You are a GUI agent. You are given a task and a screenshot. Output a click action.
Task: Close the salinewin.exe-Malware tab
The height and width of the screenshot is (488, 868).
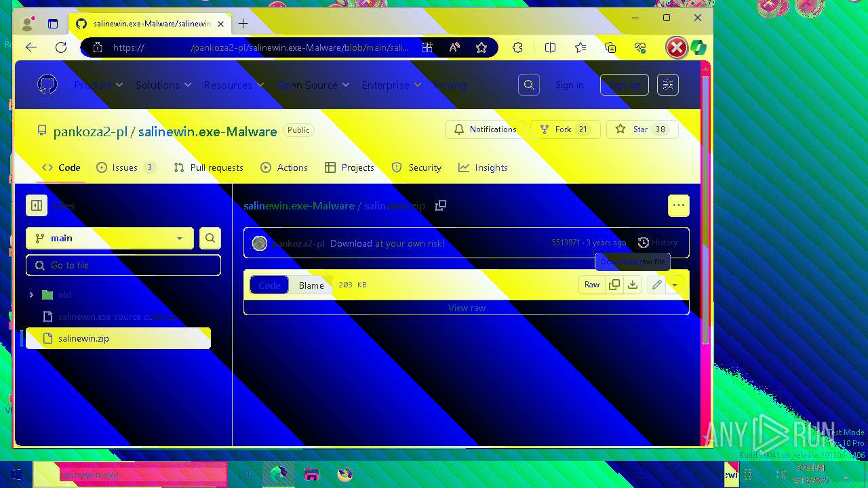[221, 24]
